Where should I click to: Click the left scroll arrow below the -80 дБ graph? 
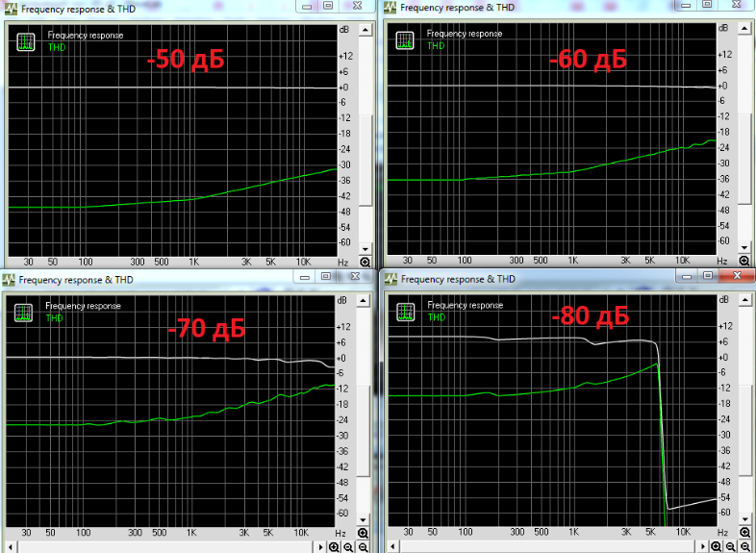[391, 546]
